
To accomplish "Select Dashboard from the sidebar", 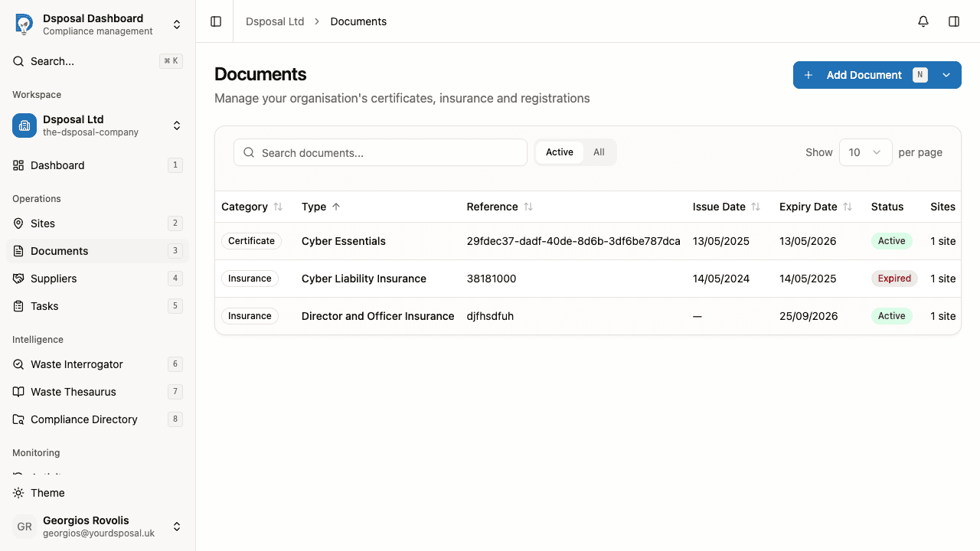I will (57, 165).
